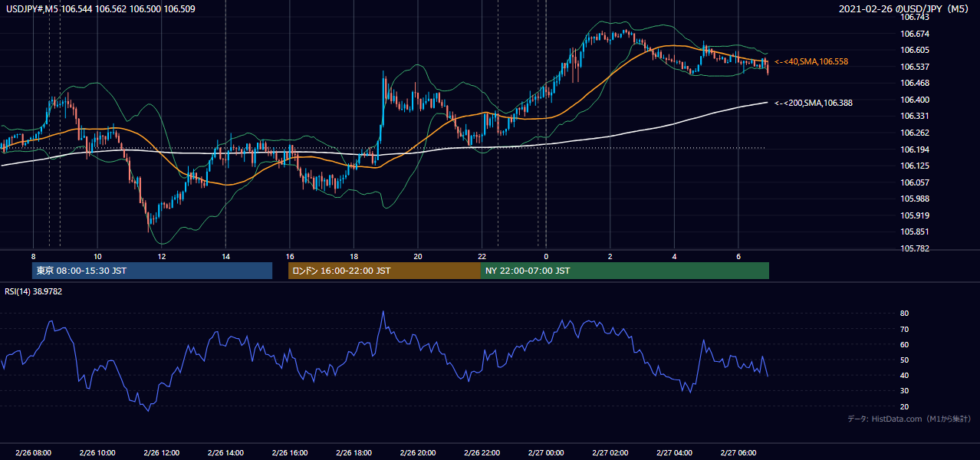The width and height of the screenshot is (980, 460).
Task: Click RSI axis level 80
Action: tap(905, 314)
